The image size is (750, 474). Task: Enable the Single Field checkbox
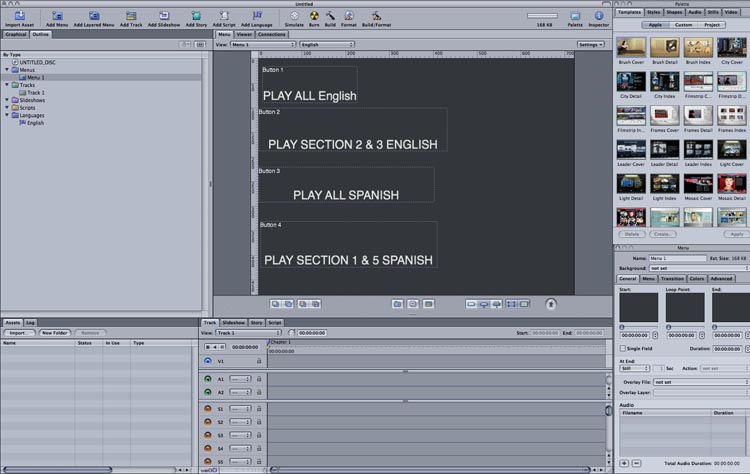pyautogui.click(x=623, y=348)
